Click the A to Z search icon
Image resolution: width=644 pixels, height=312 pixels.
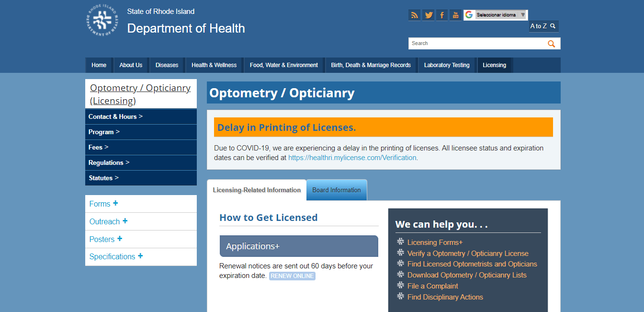click(x=554, y=26)
